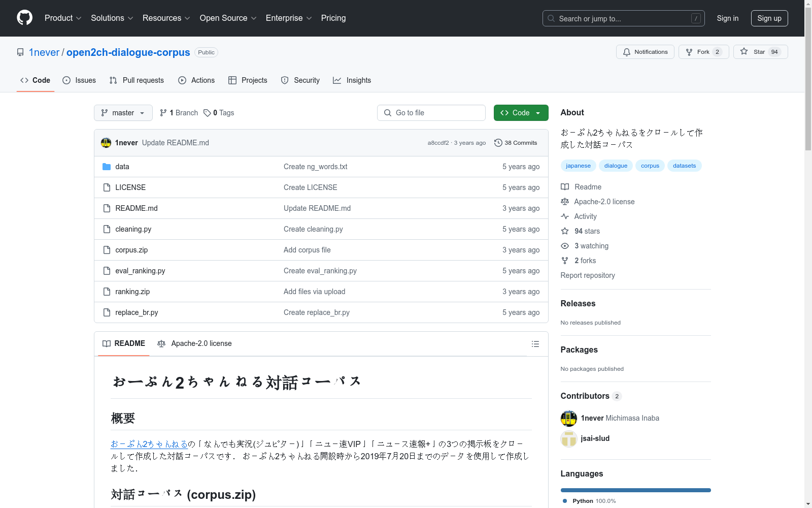Viewport: 812px width, 508px height.
Task: Open the datasets topic tag
Action: click(684, 166)
